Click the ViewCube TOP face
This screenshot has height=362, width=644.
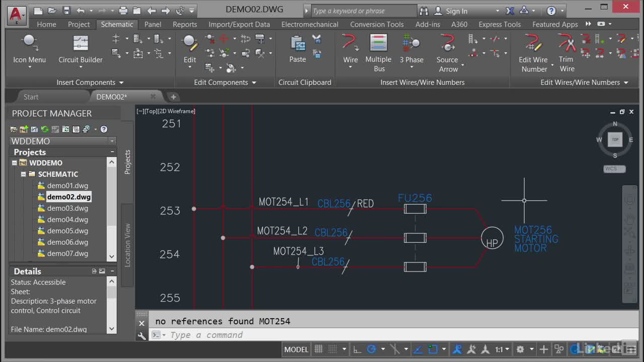pos(615,140)
